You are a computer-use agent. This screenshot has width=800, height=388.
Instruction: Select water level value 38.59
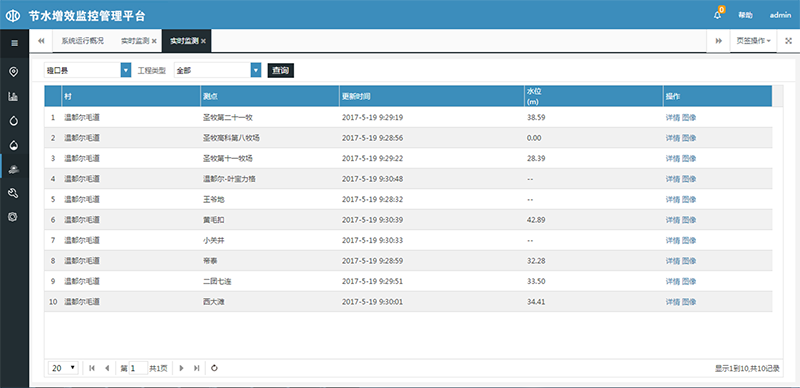pyautogui.click(x=536, y=117)
